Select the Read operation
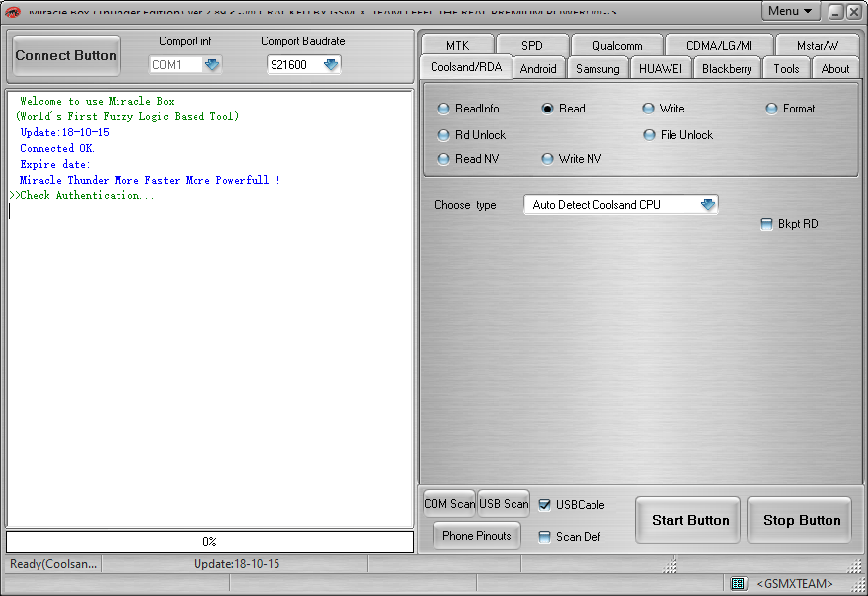 pyautogui.click(x=548, y=109)
